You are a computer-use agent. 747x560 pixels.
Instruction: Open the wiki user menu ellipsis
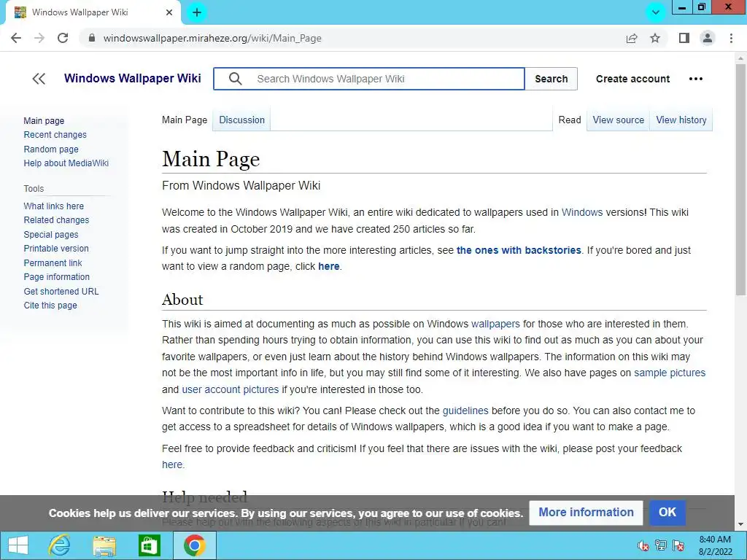[695, 79]
